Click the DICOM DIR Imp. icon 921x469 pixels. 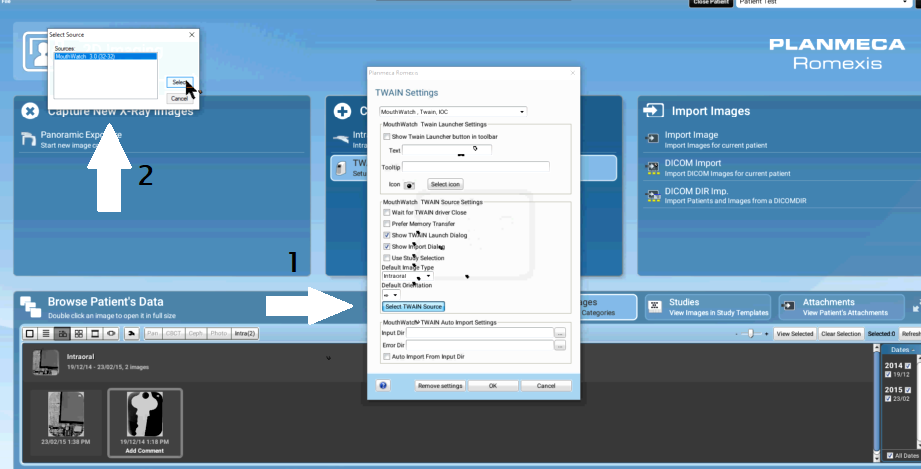pyautogui.click(x=653, y=196)
